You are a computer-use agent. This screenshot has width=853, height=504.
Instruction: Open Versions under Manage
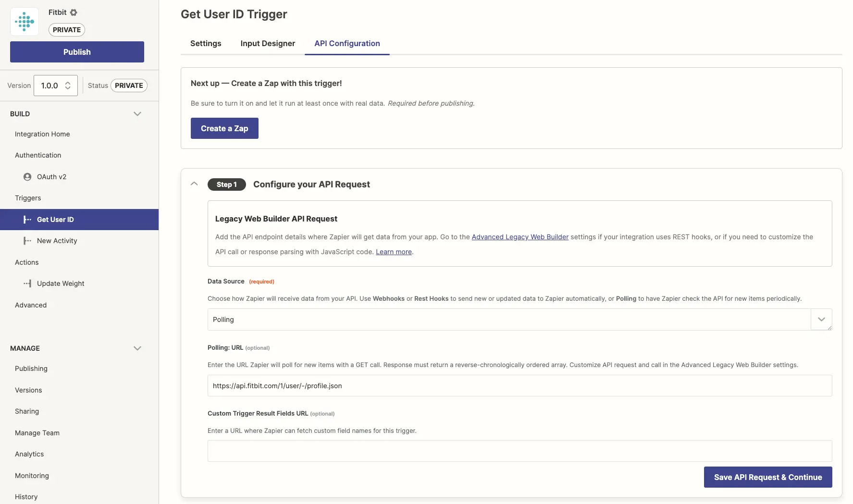(28, 390)
